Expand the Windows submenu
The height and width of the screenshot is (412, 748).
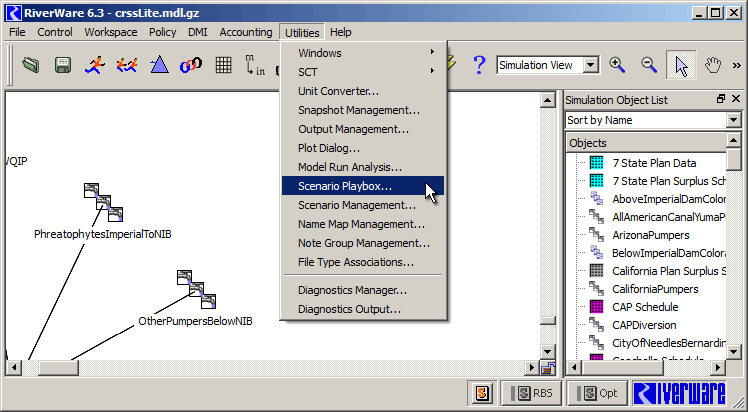(x=364, y=53)
